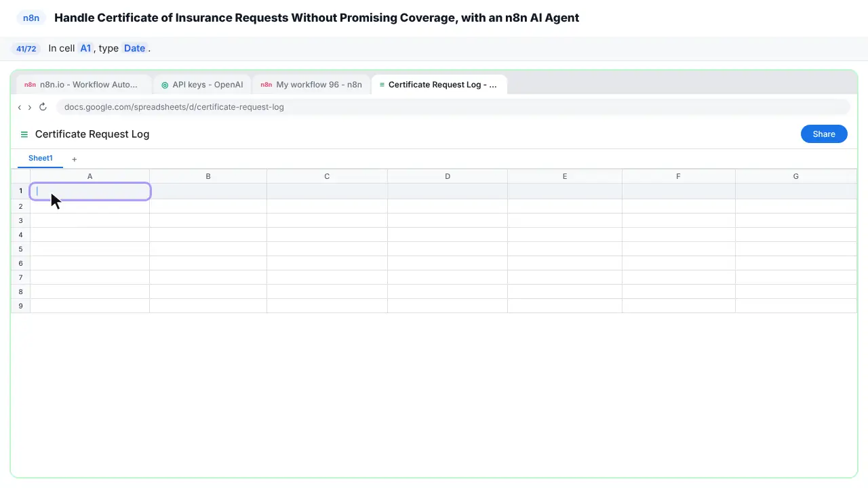The width and height of the screenshot is (868, 488).
Task: Select cell B1 in the spreadsheet
Action: click(208, 191)
